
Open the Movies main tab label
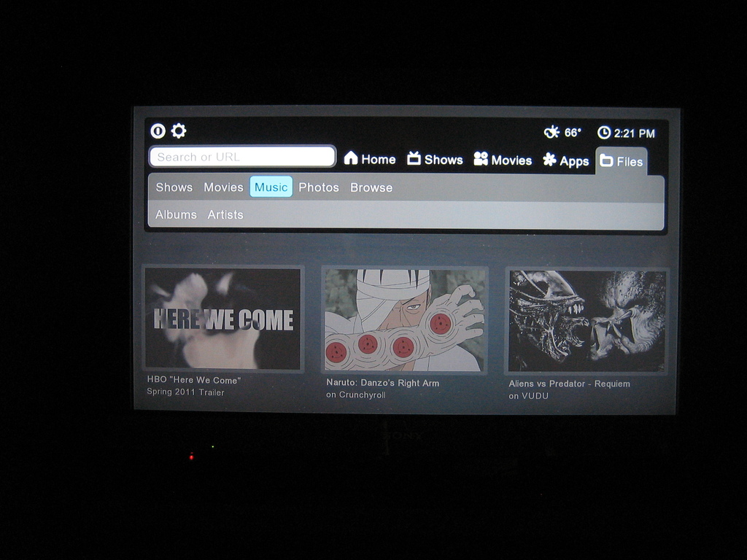click(511, 160)
